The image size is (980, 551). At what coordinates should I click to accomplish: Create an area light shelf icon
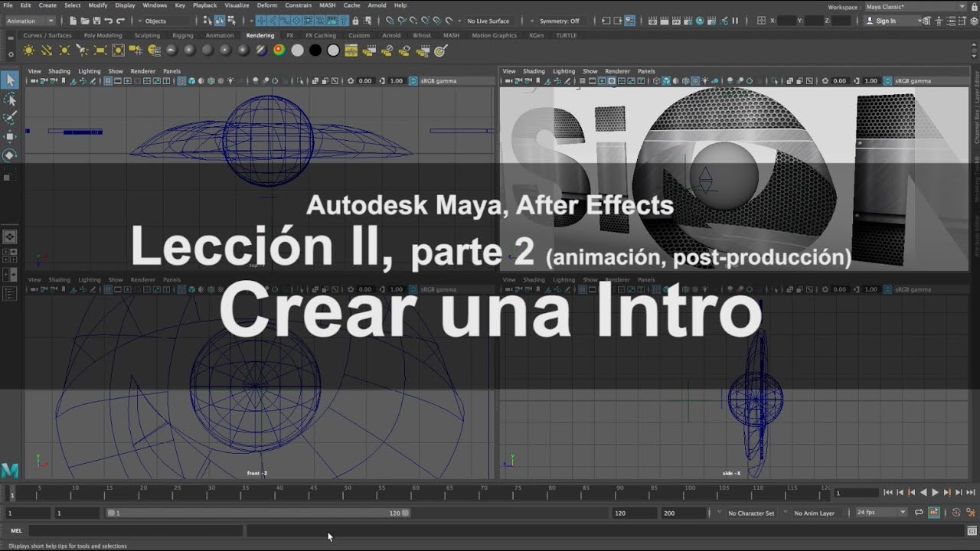[x=100, y=51]
